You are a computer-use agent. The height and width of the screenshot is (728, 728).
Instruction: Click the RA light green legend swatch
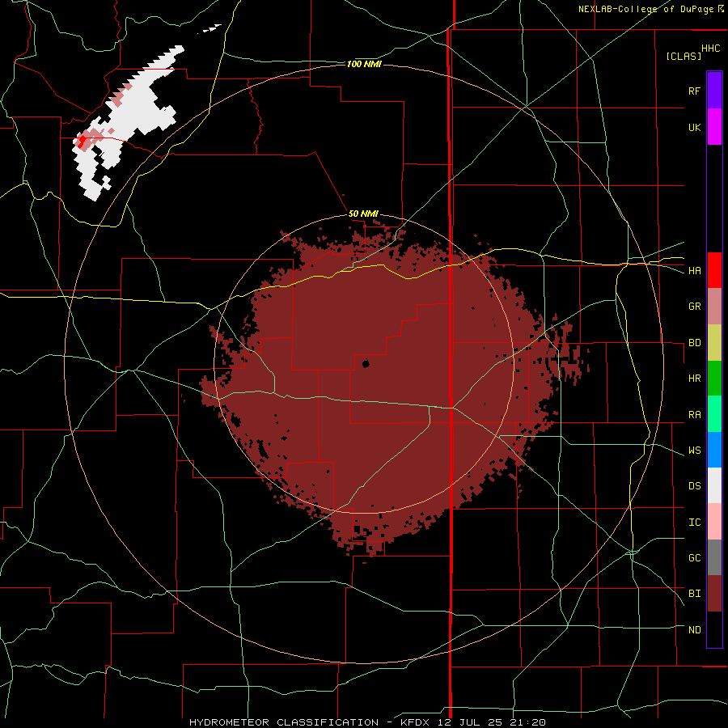point(714,414)
